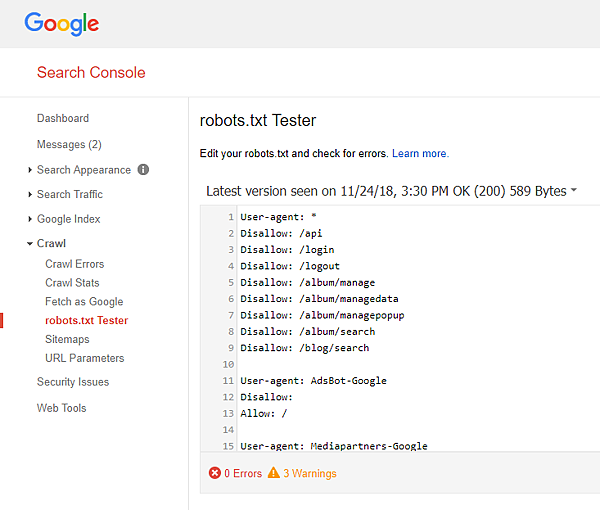
Task: Click the Google logo
Action: click(62, 23)
